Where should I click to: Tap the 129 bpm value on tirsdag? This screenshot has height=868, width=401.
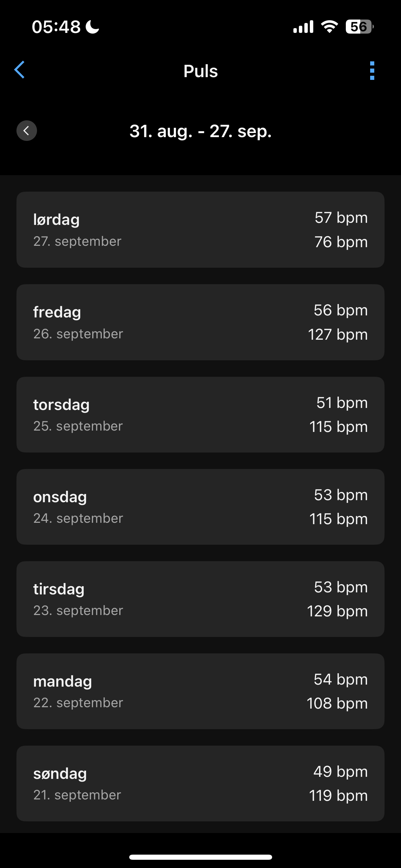[337, 611]
